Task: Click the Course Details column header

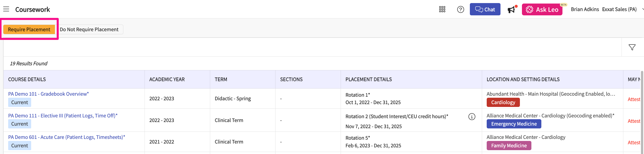Action: 27,79
